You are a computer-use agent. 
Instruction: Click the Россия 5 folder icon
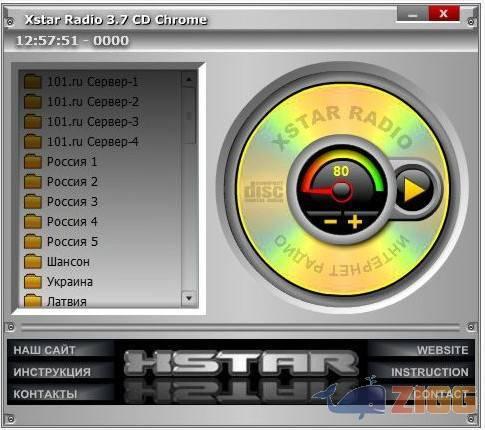click(33, 242)
